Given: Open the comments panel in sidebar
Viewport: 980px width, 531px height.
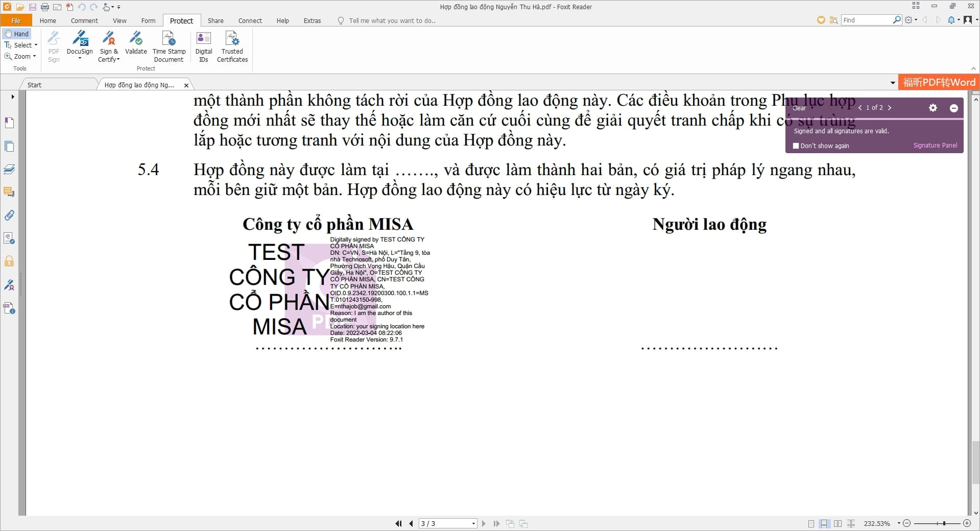Looking at the screenshot, I should tap(9, 192).
